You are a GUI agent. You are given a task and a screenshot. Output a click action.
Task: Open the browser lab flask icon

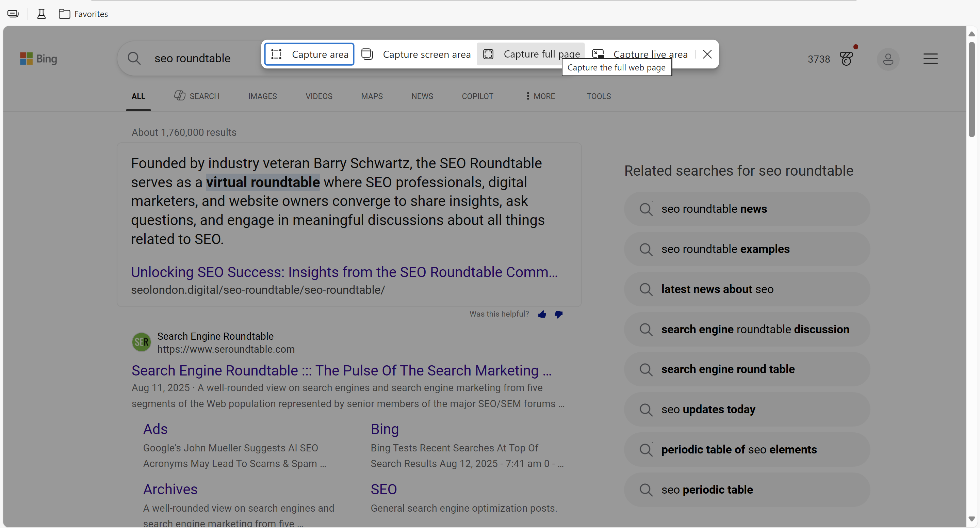point(42,14)
